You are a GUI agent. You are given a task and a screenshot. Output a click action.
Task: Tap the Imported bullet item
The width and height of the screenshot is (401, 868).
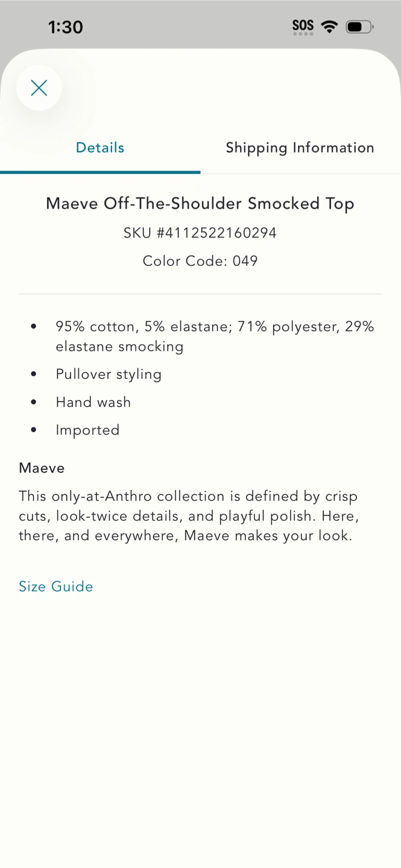87,430
